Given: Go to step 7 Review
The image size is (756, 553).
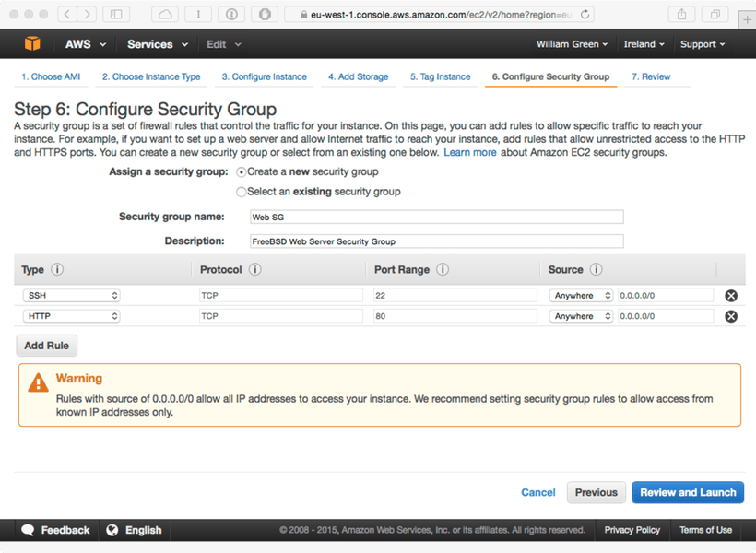Looking at the screenshot, I should [x=651, y=76].
